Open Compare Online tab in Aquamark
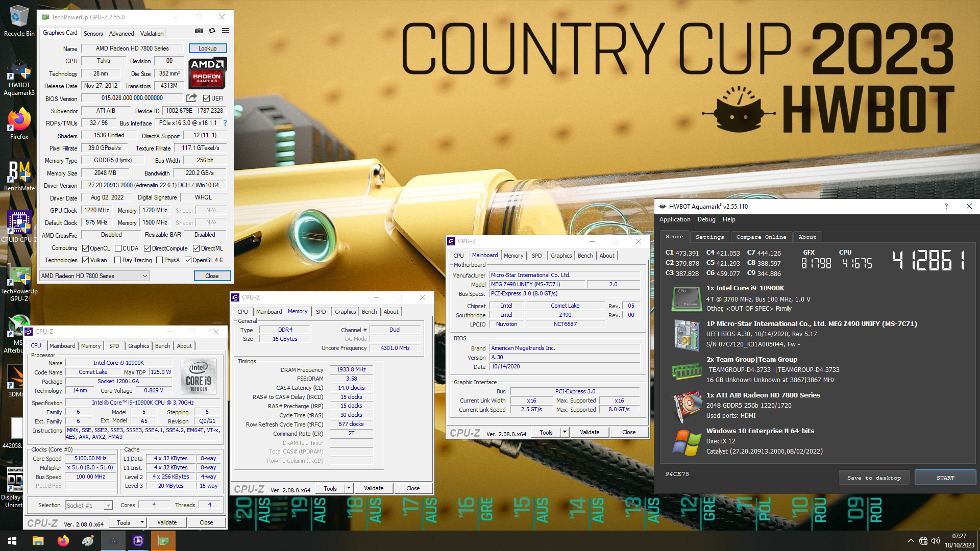This screenshot has width=980, height=551. (x=761, y=237)
